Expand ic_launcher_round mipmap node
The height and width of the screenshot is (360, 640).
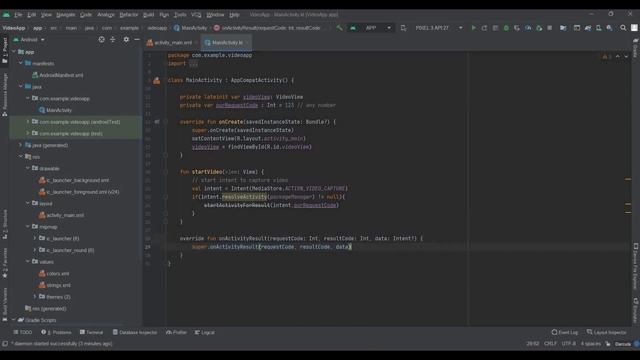point(35,250)
